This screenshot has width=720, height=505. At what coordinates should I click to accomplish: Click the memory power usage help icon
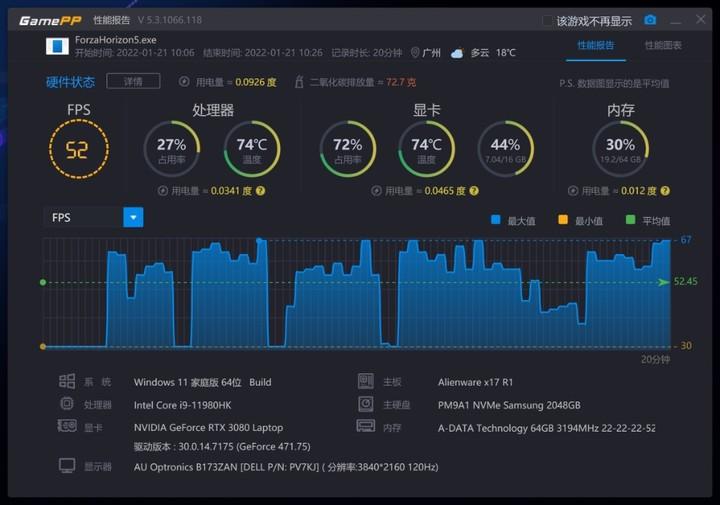tap(664, 191)
